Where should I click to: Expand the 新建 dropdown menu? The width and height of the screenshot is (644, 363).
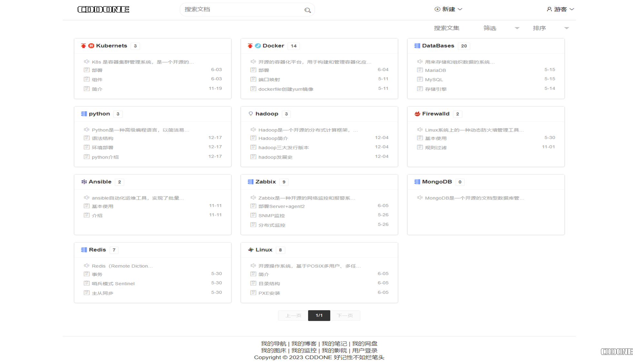point(448,9)
